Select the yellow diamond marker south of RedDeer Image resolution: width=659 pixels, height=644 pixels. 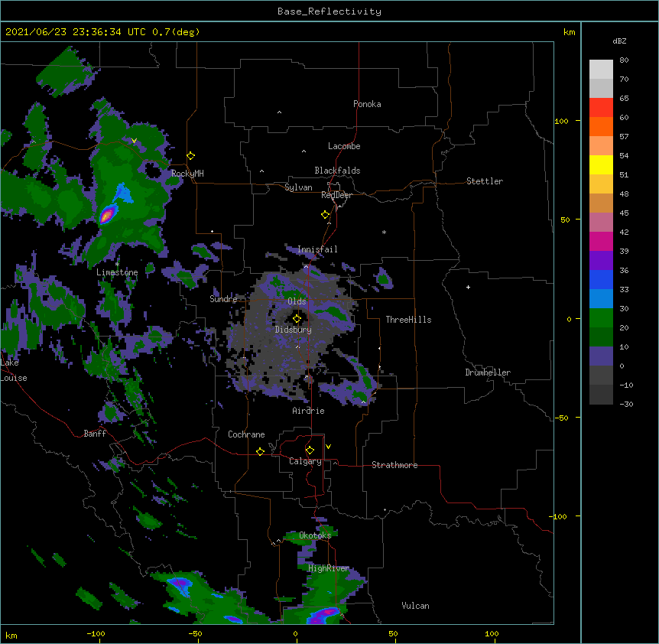(x=326, y=215)
